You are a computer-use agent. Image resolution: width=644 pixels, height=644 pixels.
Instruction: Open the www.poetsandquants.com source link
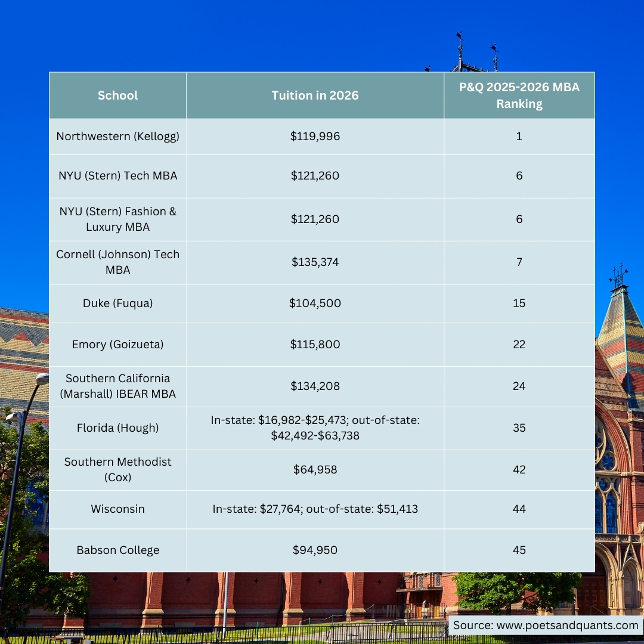tap(567, 626)
